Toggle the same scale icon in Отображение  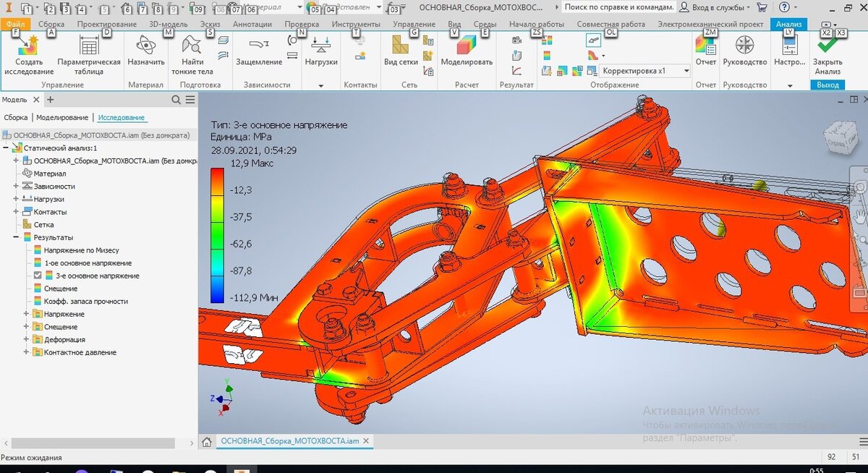(546, 41)
